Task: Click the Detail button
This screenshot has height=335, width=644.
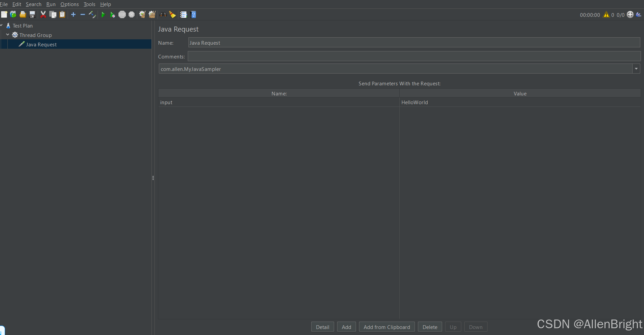Action: coord(322,327)
